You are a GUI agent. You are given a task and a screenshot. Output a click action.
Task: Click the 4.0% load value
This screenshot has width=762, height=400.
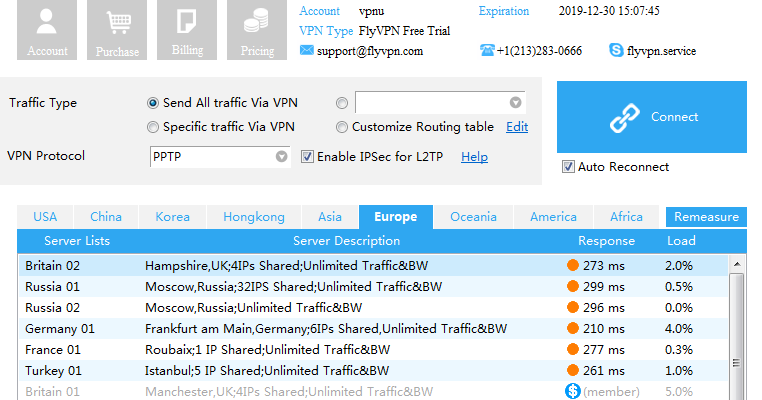(x=679, y=329)
